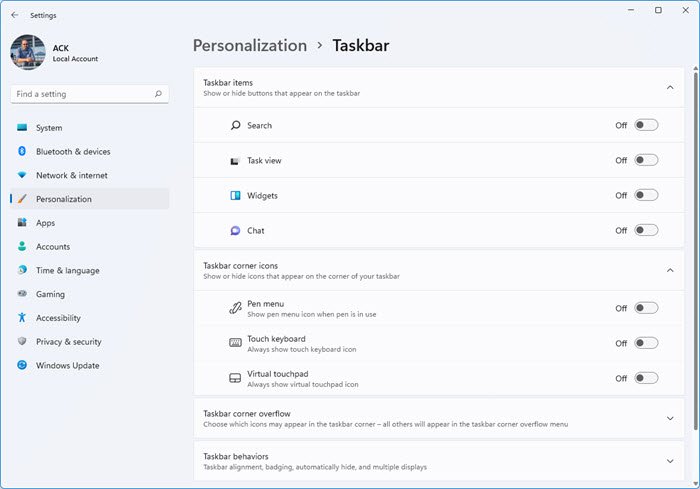
Task: Collapse the Taskbar items section
Action: (670, 88)
